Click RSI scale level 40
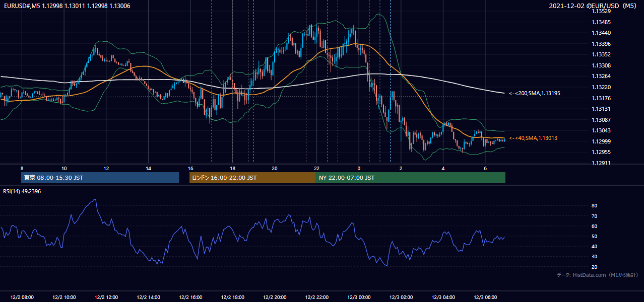This screenshot has width=644, height=302. coord(595,246)
